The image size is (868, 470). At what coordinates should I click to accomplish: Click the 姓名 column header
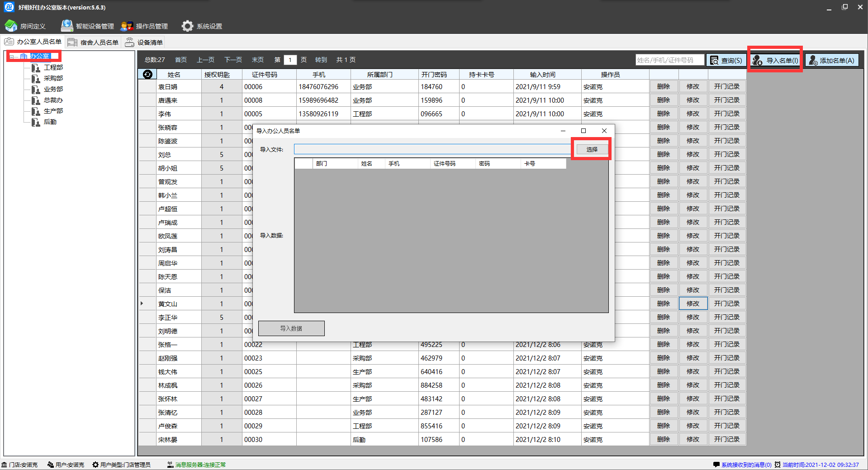[174, 75]
